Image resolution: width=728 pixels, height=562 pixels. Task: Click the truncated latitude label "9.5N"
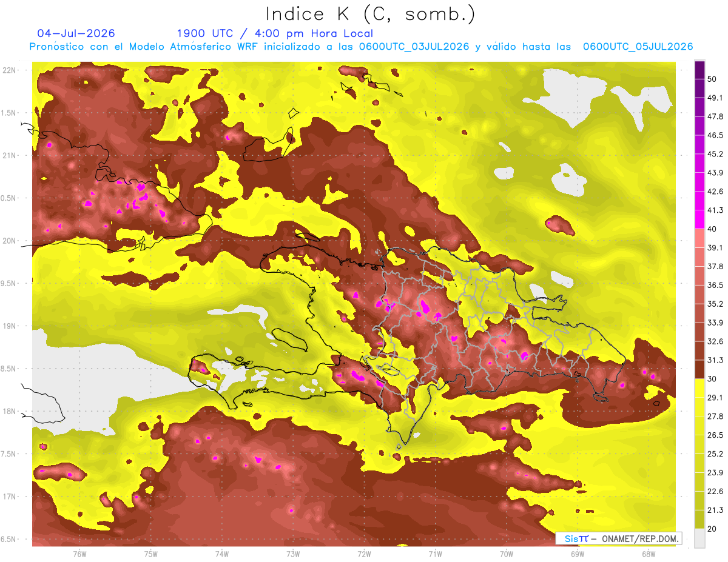point(9,283)
